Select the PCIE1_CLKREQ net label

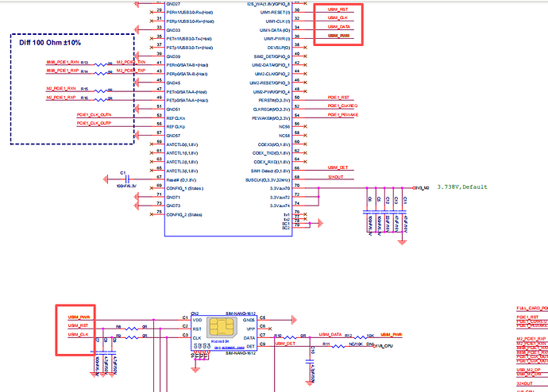(x=343, y=106)
